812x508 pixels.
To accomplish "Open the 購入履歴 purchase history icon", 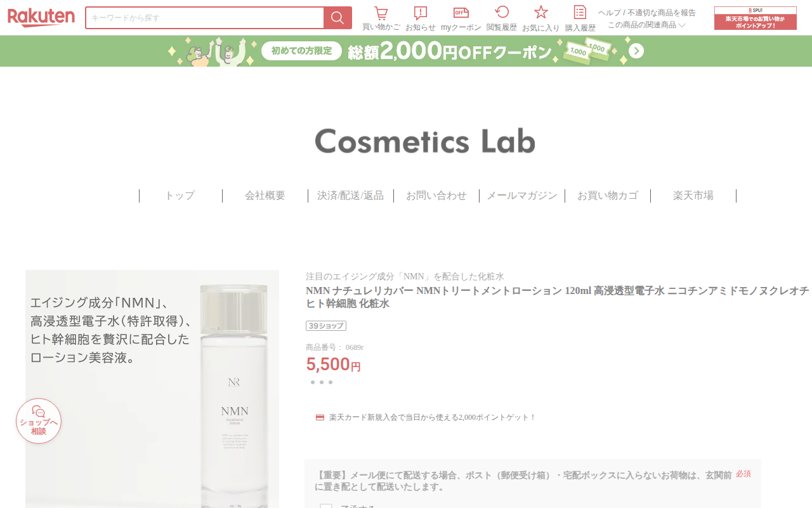I will [x=580, y=13].
